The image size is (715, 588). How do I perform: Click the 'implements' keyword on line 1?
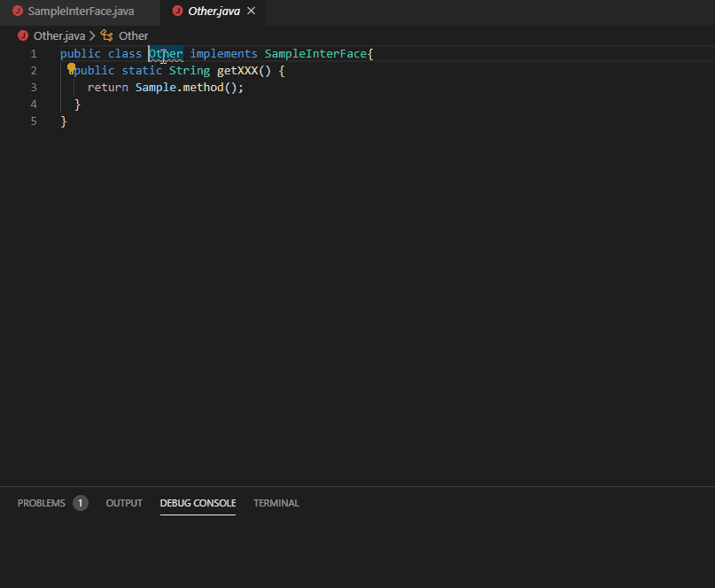(x=223, y=54)
